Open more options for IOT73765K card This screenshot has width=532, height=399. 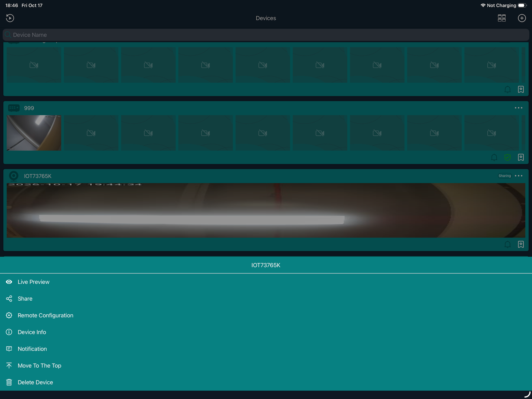click(x=518, y=176)
